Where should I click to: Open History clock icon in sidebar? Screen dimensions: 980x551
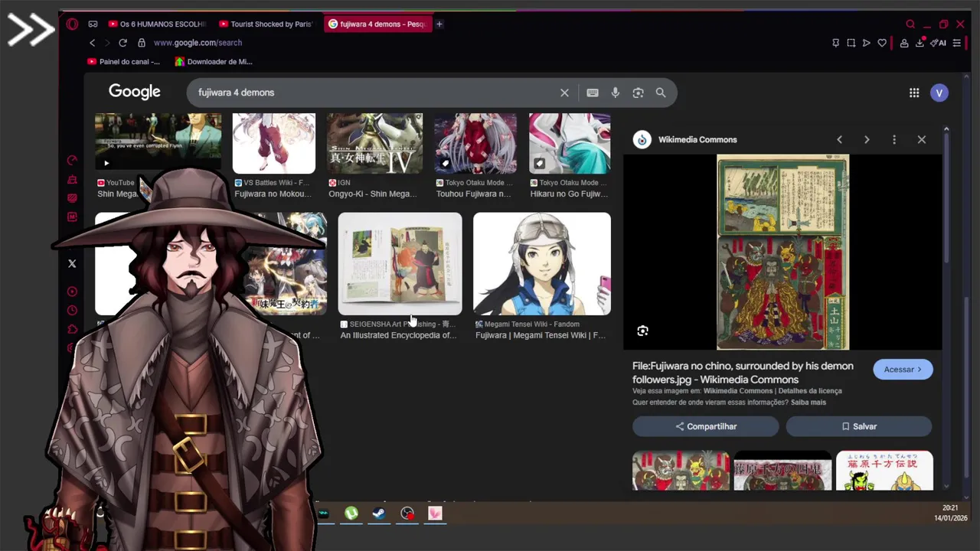click(x=72, y=311)
